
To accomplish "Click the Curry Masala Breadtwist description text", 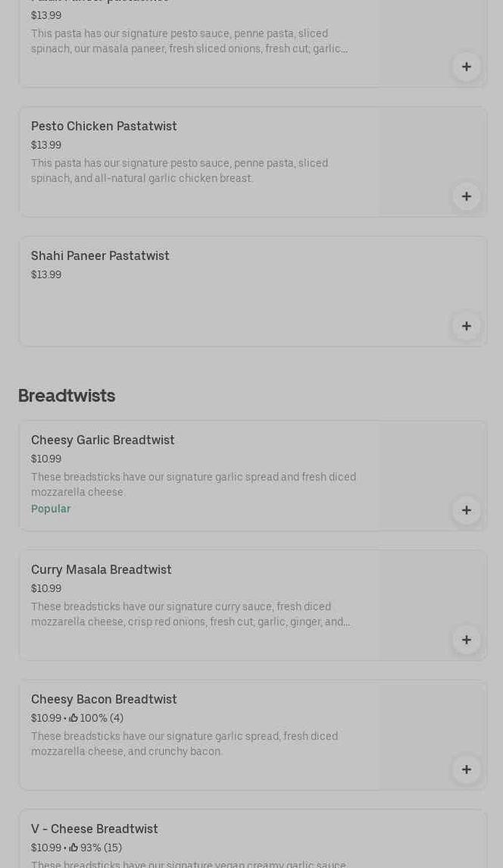I will [190, 614].
